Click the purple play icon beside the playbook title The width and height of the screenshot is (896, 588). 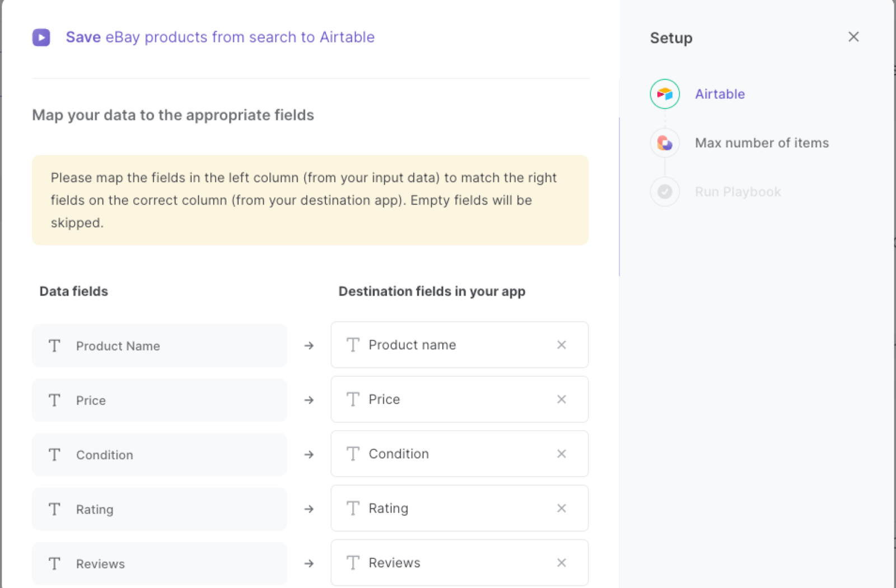click(x=41, y=38)
